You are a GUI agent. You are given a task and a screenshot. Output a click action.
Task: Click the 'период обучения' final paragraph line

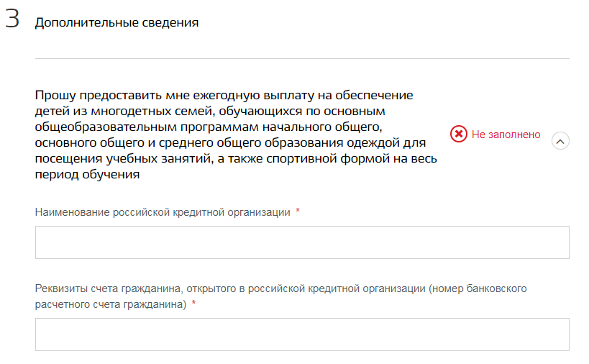[x=87, y=174]
